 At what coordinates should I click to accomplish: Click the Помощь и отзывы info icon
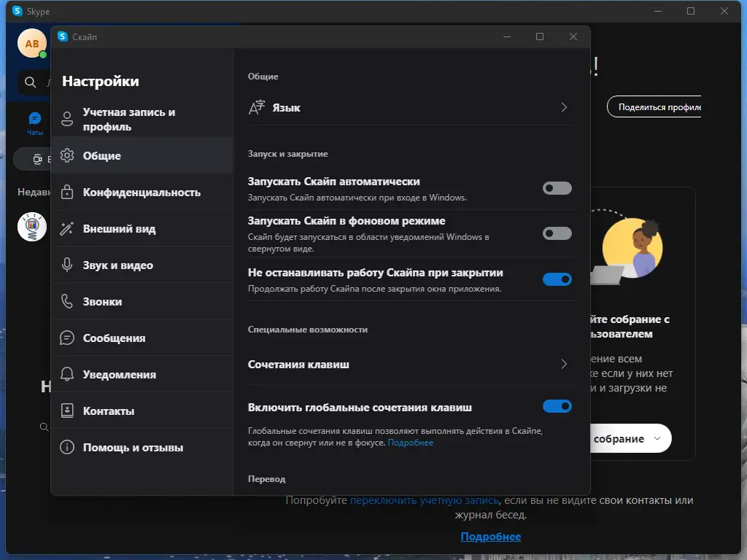[x=66, y=447]
